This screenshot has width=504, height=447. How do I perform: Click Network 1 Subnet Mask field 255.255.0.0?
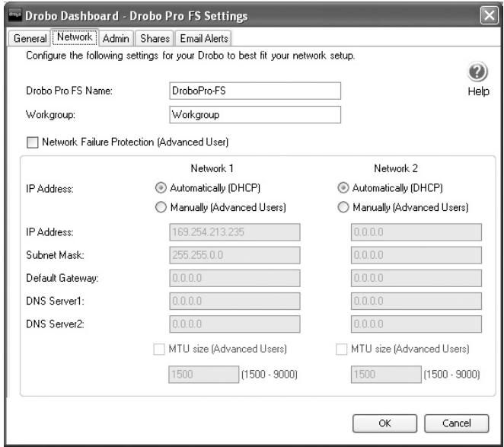[x=234, y=255]
